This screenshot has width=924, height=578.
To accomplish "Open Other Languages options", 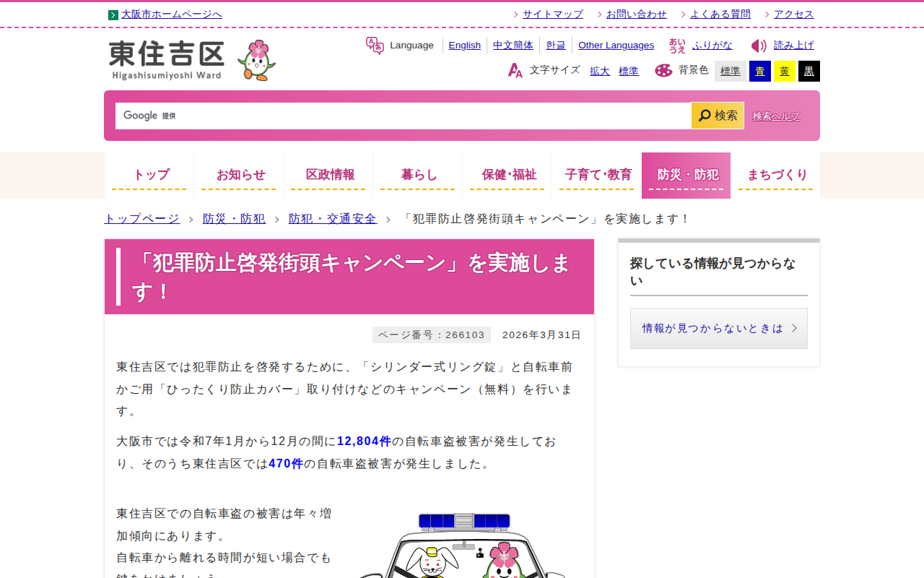I will 616,46.
